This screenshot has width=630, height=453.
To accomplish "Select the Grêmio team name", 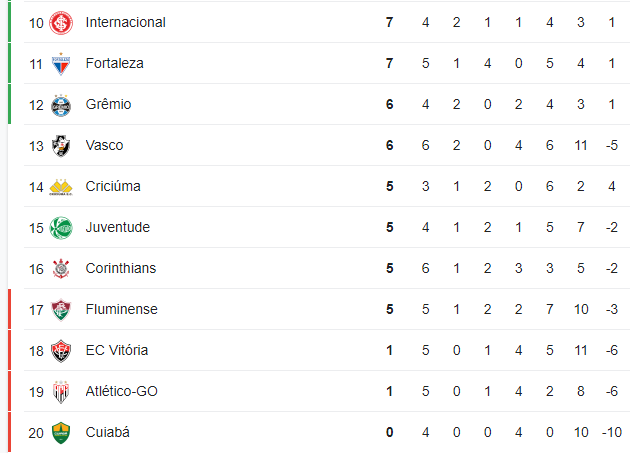I will click(x=108, y=105).
